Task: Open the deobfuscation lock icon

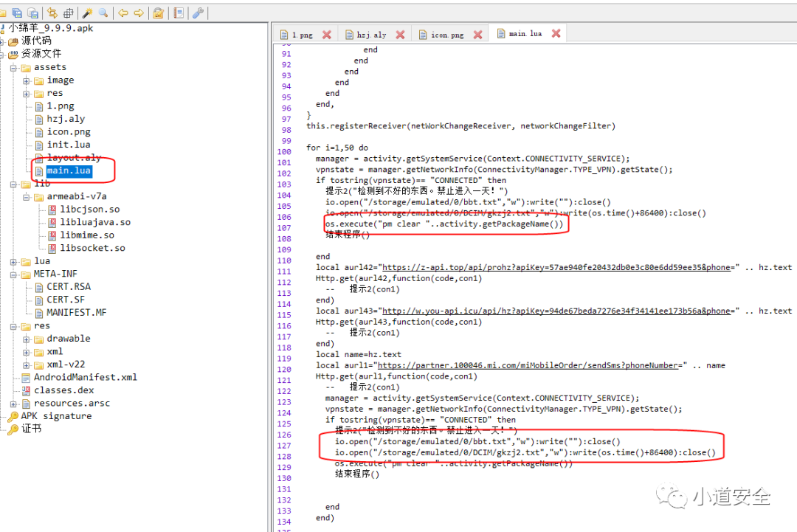Action: pos(158,13)
